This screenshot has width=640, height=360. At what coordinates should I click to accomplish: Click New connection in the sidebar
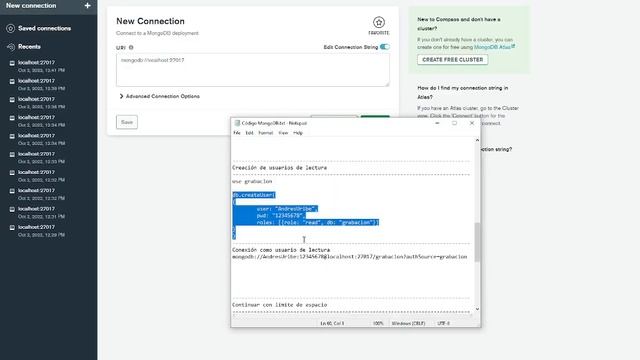[31, 6]
